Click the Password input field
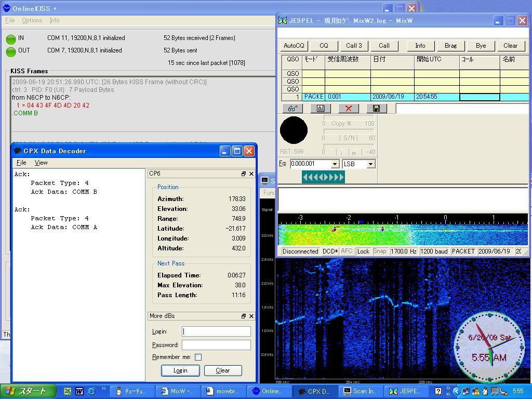The height and width of the screenshot is (399, 532). [216, 345]
